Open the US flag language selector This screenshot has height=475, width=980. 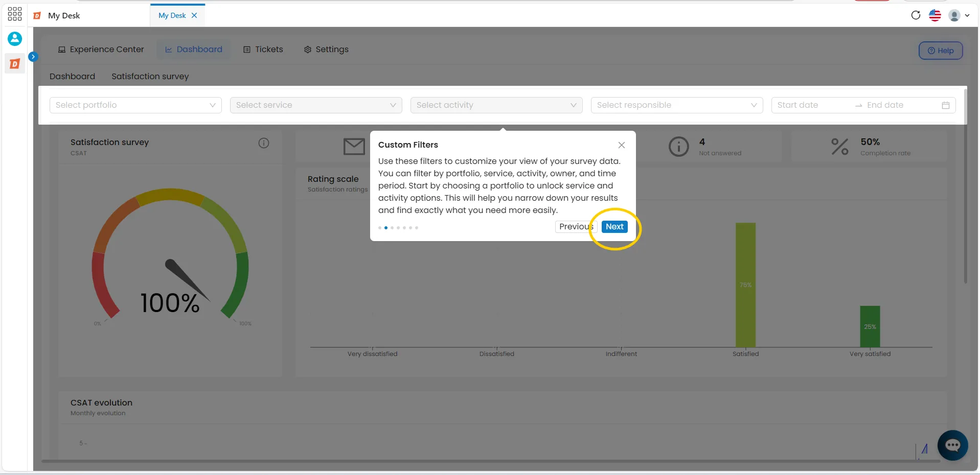935,15
